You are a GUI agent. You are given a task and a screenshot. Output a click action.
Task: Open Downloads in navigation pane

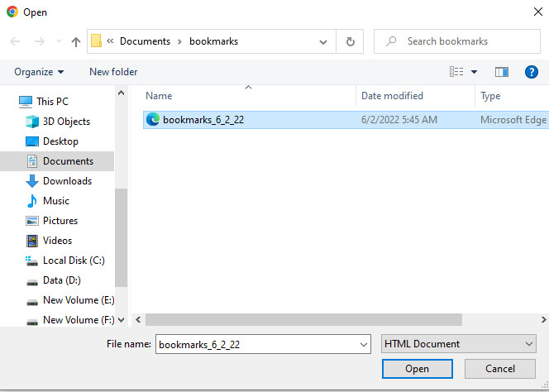tap(67, 181)
